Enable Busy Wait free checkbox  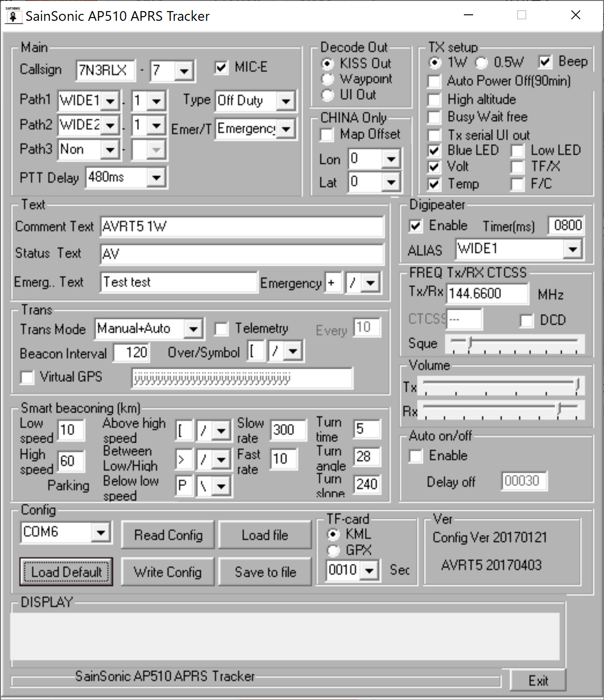pyautogui.click(x=434, y=117)
